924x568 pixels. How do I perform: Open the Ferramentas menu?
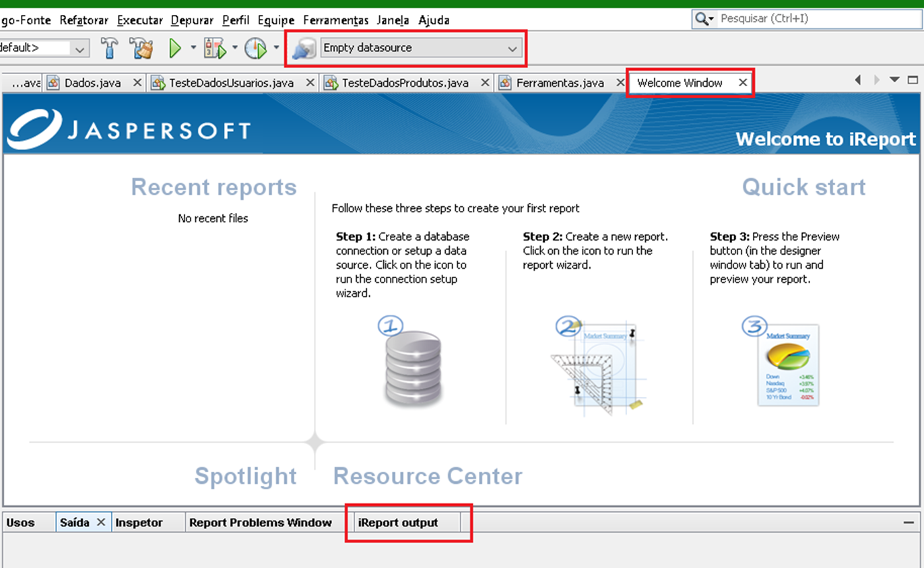coord(335,20)
